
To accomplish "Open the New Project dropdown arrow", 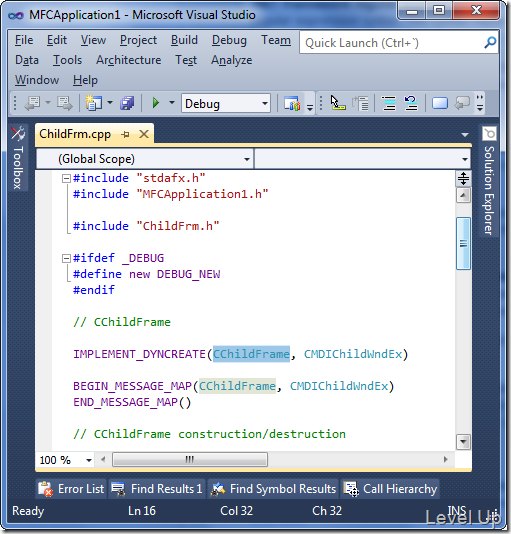I will tap(110, 102).
